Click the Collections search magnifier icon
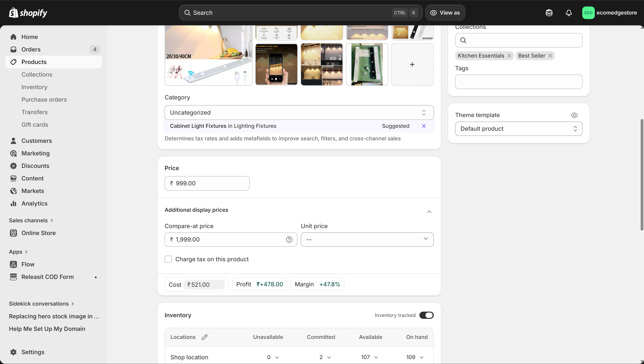 pyautogui.click(x=463, y=40)
